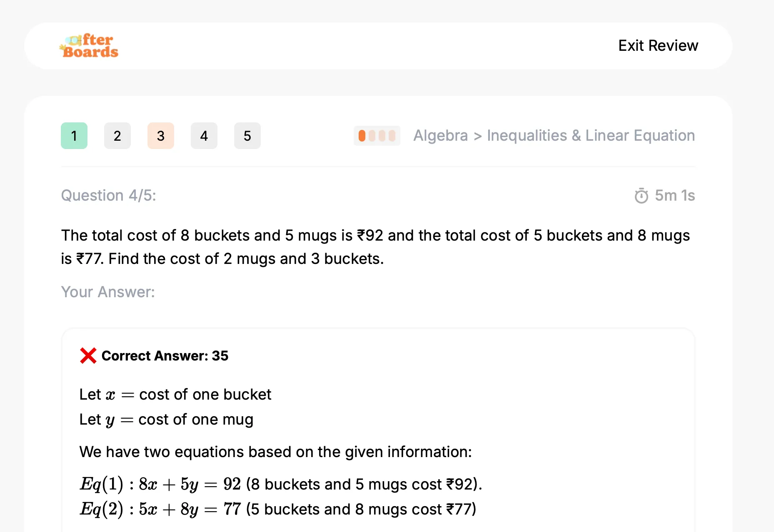The height and width of the screenshot is (532, 774).
Task: Click the Correct Answer: 35 heading
Action: click(x=165, y=355)
